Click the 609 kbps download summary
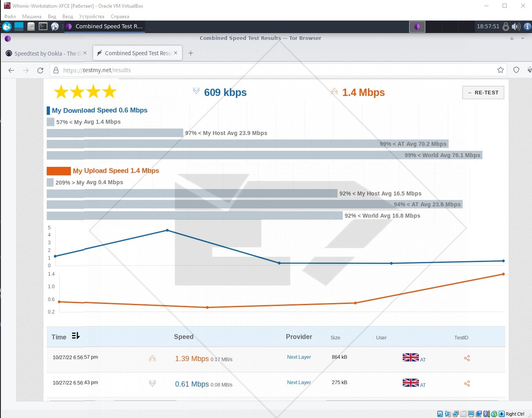 pyautogui.click(x=225, y=92)
